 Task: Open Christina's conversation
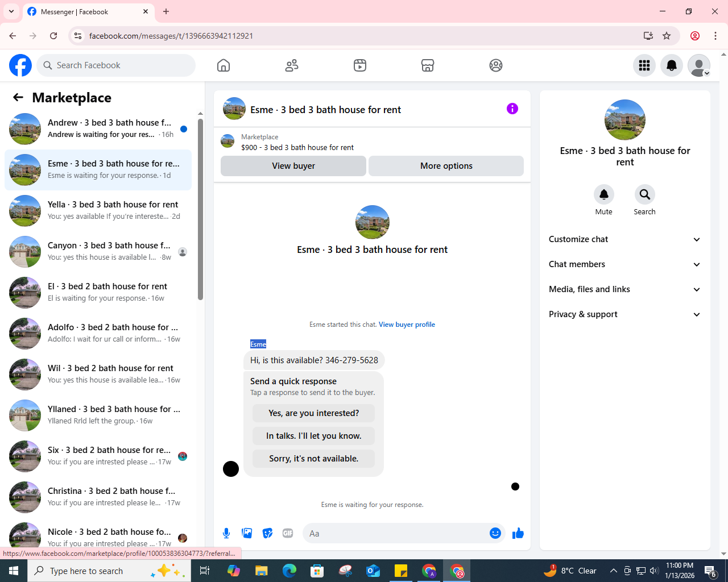[98, 497]
